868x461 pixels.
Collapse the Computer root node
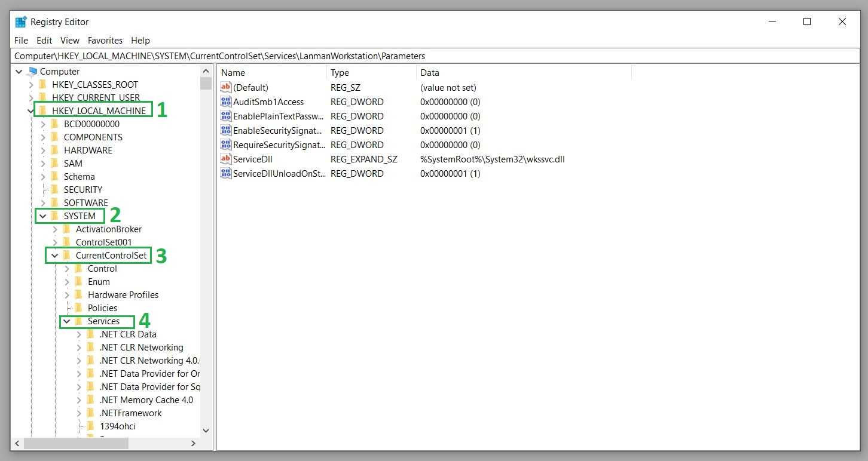19,72
